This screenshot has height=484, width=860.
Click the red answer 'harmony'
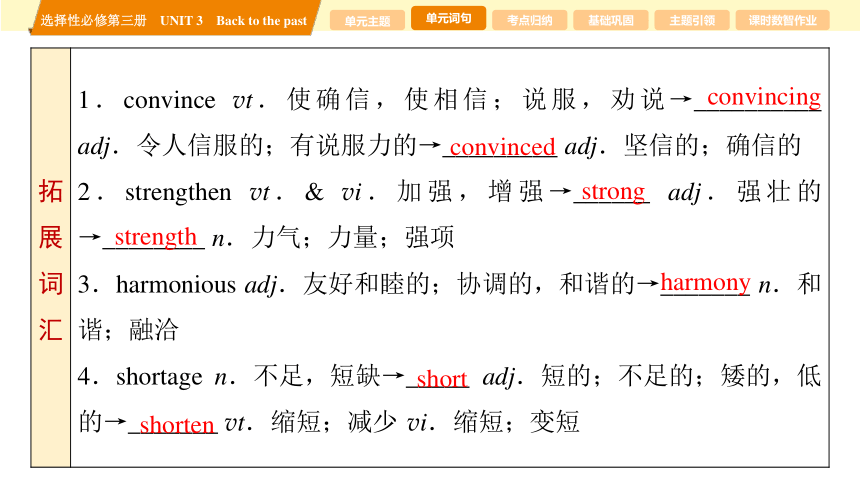[x=705, y=283]
